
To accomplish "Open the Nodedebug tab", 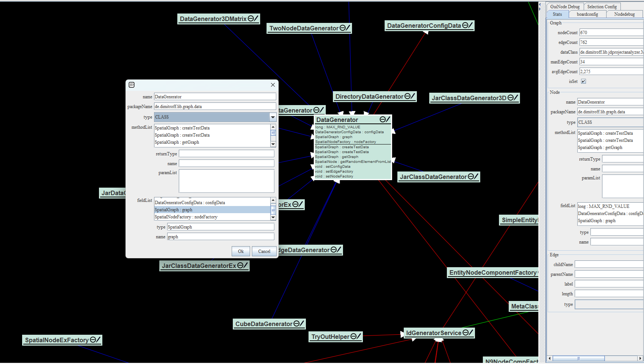I will click(x=625, y=14).
